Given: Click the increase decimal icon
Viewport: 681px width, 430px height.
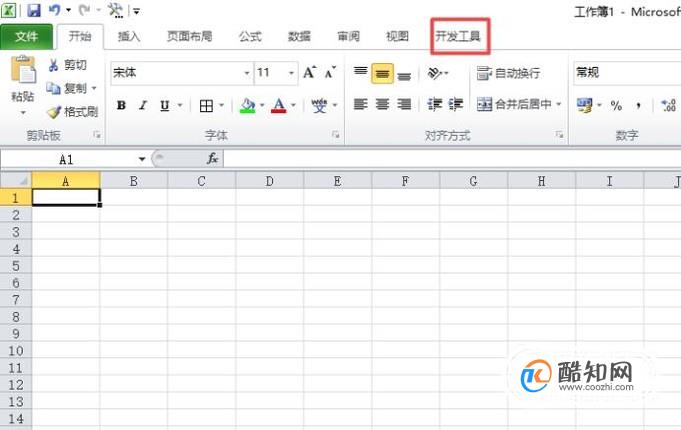Looking at the screenshot, I should [669, 105].
